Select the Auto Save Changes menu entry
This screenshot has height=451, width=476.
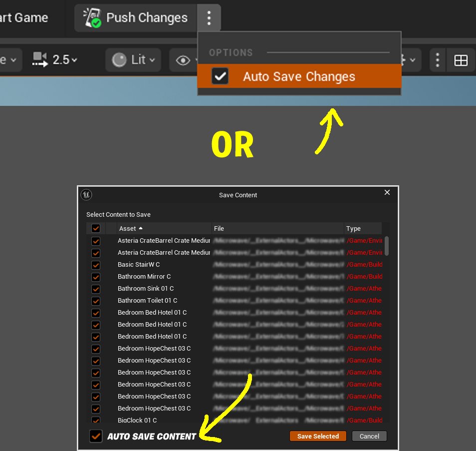299,76
